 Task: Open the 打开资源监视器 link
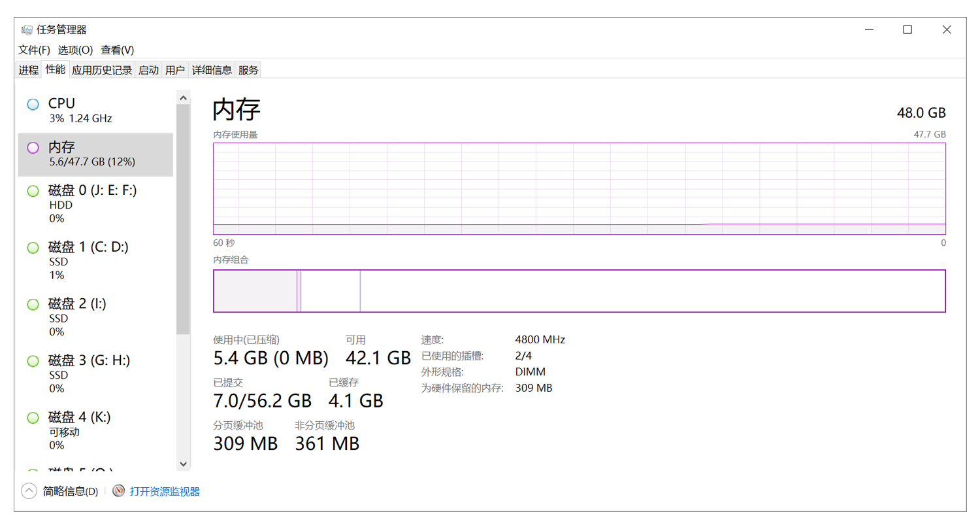click(165, 491)
